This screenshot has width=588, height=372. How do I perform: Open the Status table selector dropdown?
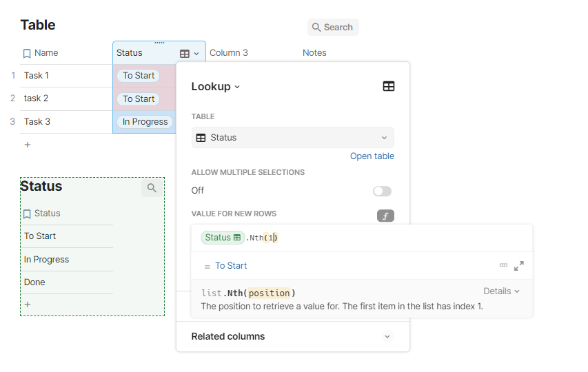coord(292,138)
